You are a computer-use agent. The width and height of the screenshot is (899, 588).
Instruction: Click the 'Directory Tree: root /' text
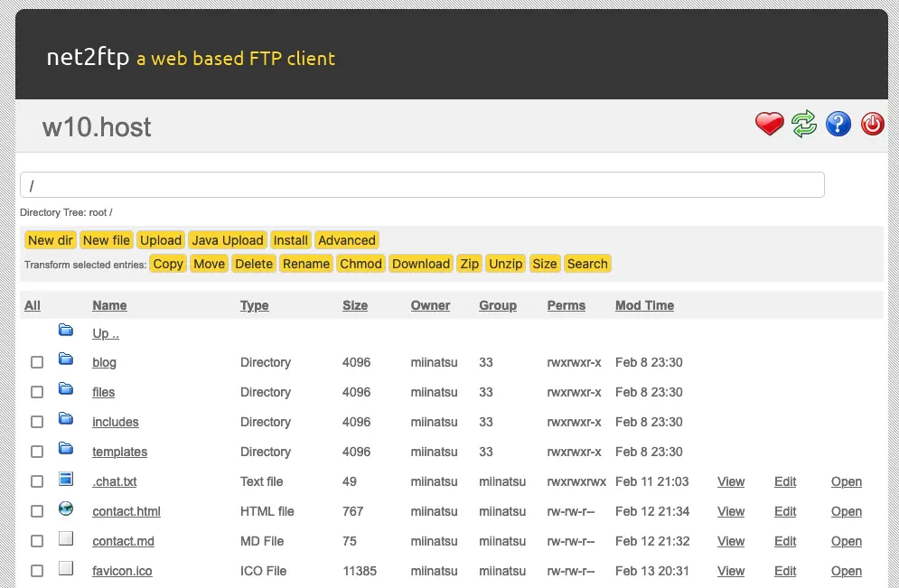pyautogui.click(x=66, y=212)
